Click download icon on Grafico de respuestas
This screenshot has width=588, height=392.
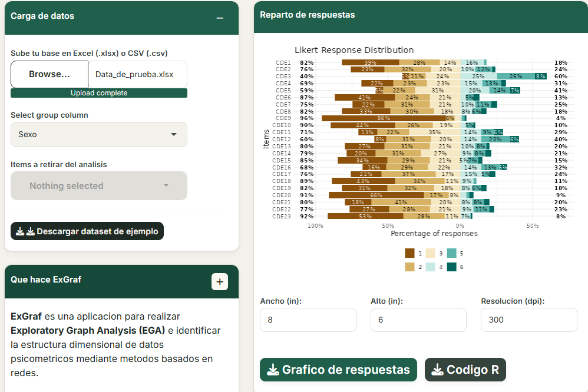pos(273,370)
